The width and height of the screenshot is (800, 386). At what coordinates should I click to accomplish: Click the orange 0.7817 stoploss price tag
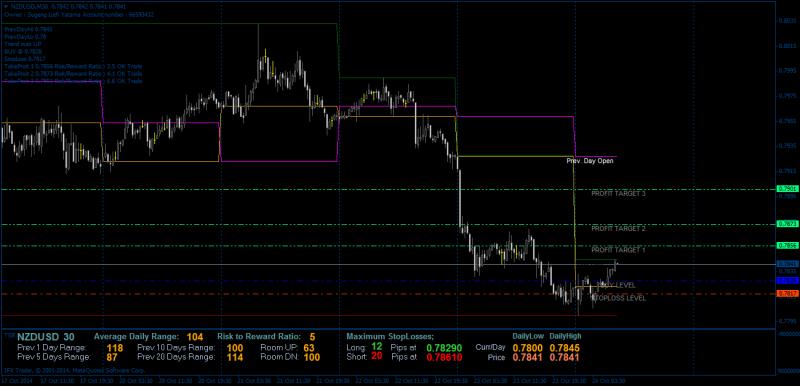(x=787, y=294)
